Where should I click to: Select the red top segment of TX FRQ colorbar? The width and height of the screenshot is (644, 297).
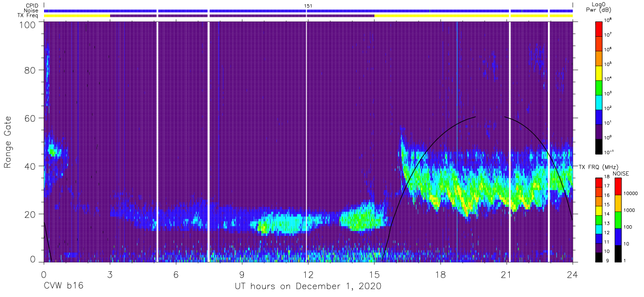(599, 183)
